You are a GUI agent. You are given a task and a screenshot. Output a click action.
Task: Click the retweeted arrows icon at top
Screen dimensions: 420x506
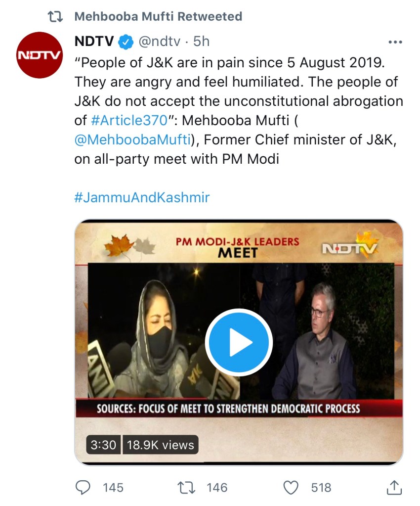[55, 16]
